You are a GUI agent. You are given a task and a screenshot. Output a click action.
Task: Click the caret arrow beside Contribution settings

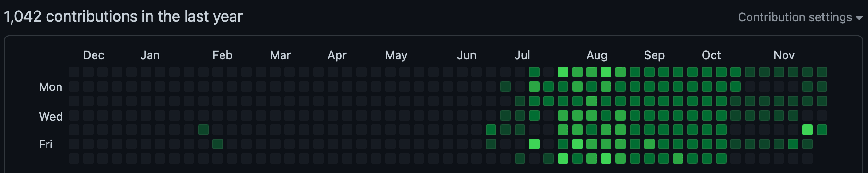click(859, 18)
